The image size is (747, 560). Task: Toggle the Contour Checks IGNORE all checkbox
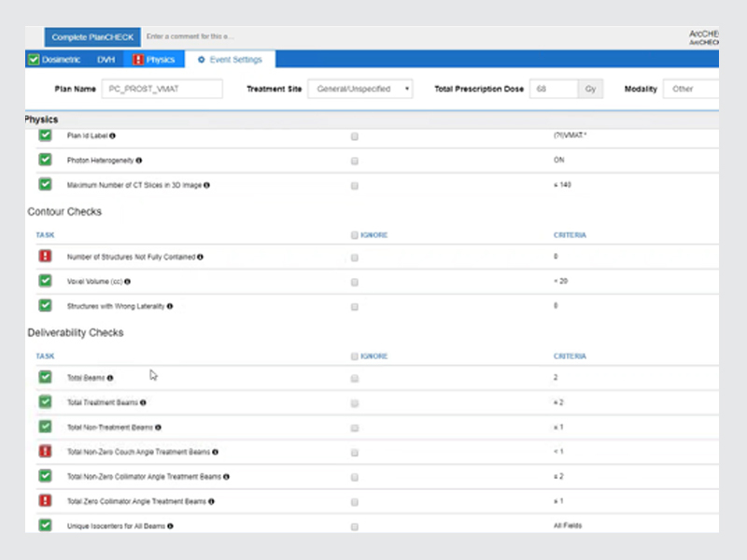[355, 235]
